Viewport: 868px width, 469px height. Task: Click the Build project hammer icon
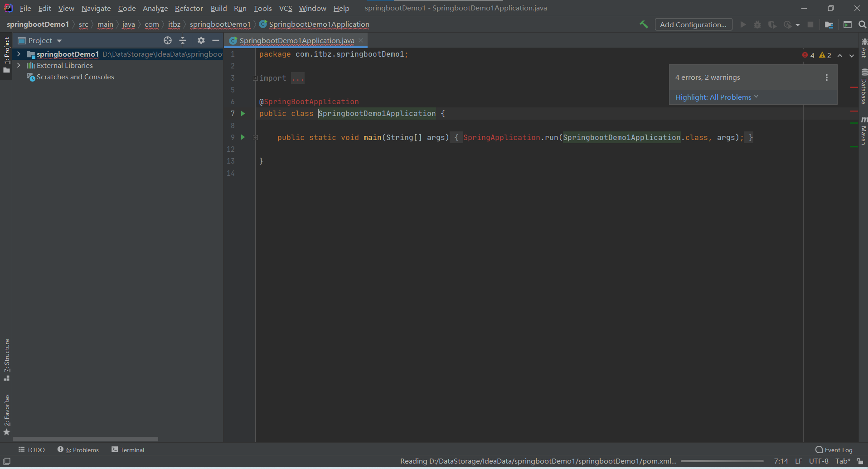(644, 24)
